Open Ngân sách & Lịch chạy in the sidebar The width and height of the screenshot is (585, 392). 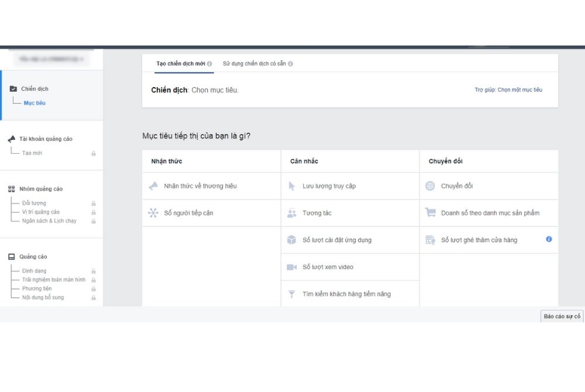pos(49,221)
